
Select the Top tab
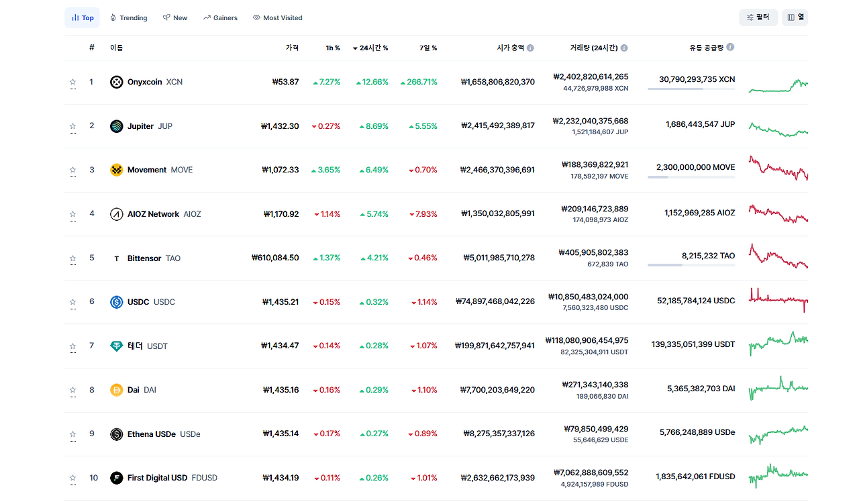click(x=82, y=18)
